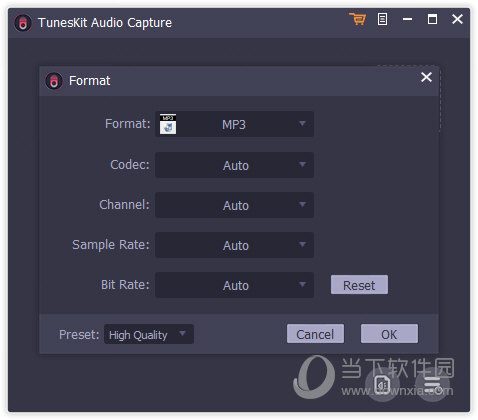Image resolution: width=478 pixels, height=420 pixels.
Task: Open the Preset dropdown showing High Quality
Action: [149, 334]
